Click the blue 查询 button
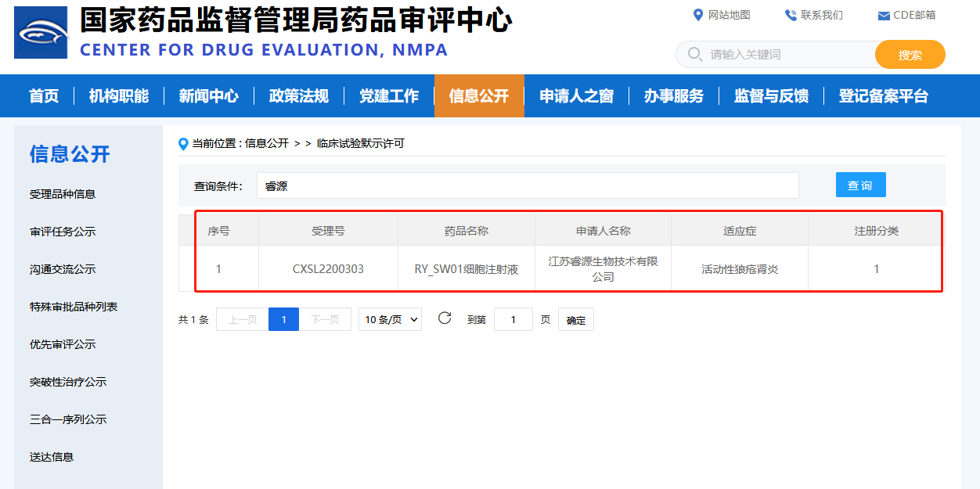The width and height of the screenshot is (980, 489). point(860,185)
